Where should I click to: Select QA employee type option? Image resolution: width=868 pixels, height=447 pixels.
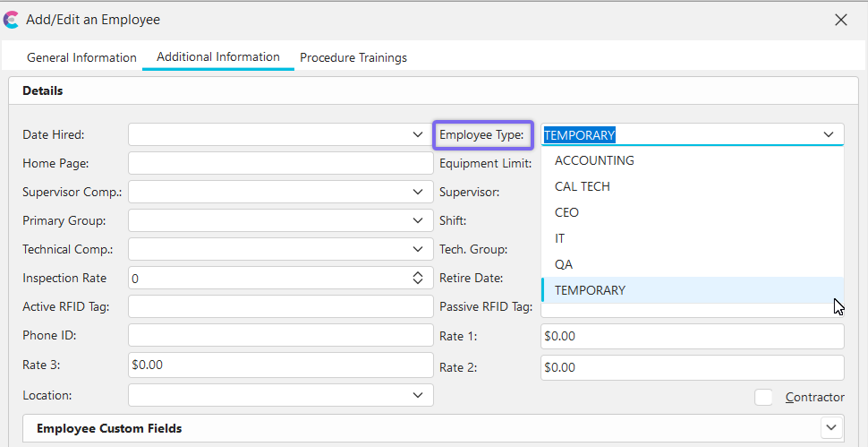click(x=564, y=265)
